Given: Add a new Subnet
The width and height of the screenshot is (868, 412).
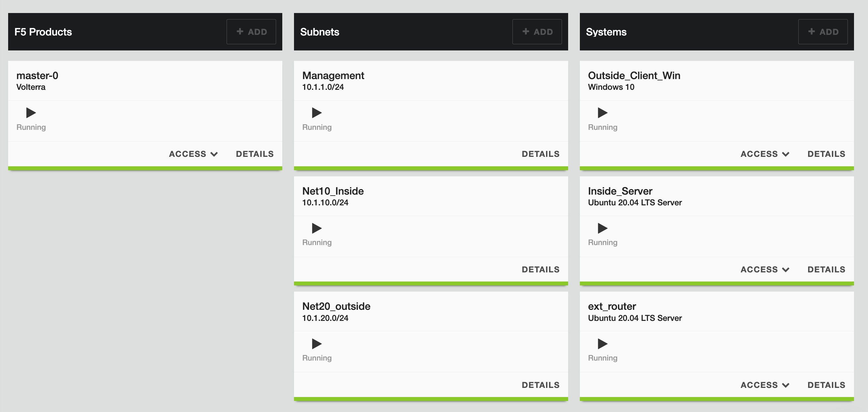Looking at the screenshot, I should pos(537,32).
